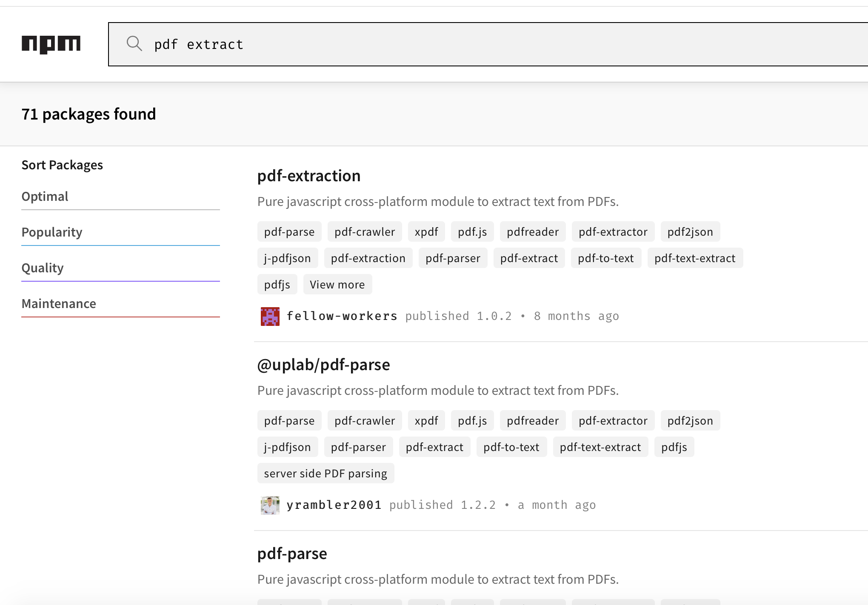Click the search magnifying glass icon
The width and height of the screenshot is (868, 605).
pos(134,44)
